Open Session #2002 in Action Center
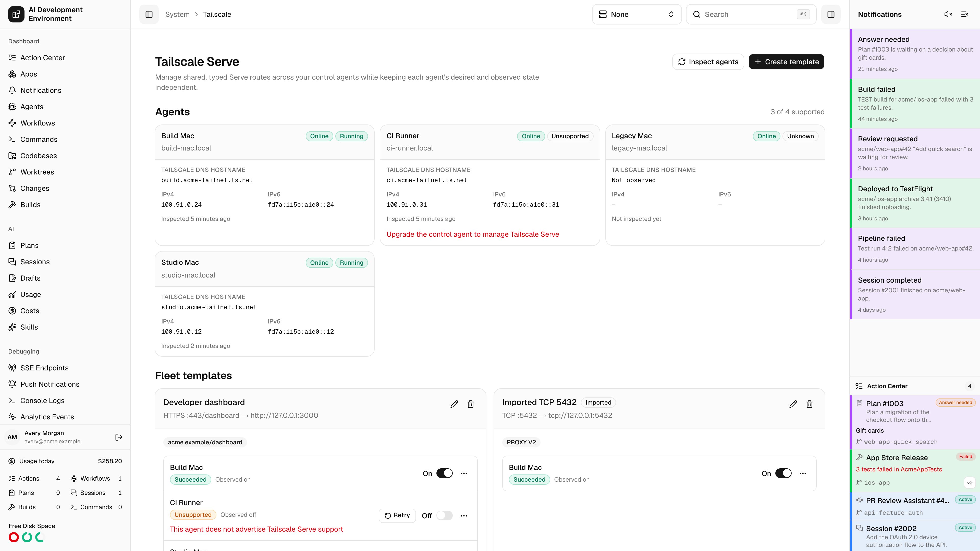 pos(915,536)
